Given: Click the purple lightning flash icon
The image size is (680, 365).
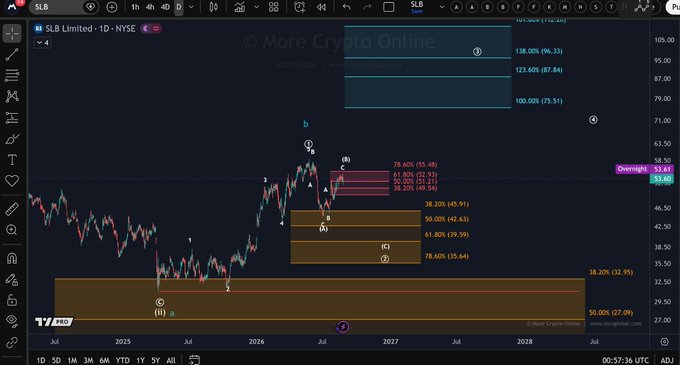Looking at the screenshot, I should pos(342,326).
